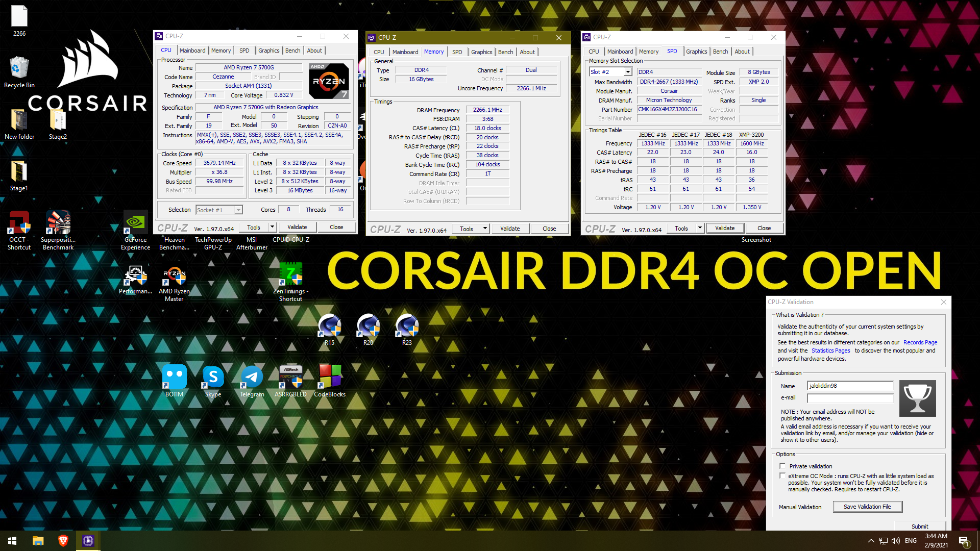
Task: Switch to Bench tab in left CPU-Z
Action: pyautogui.click(x=292, y=51)
